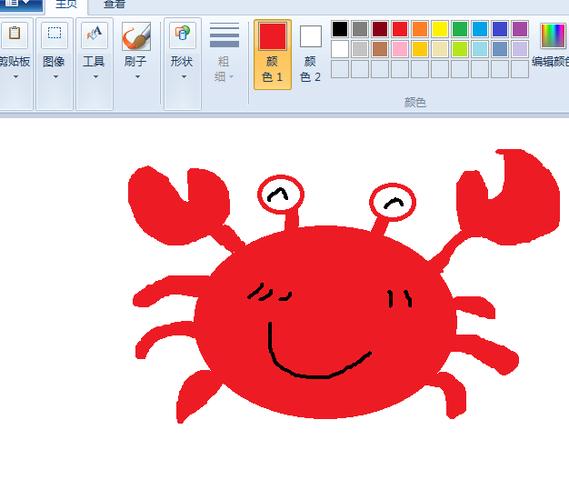Click the line thickness icon

click(x=224, y=35)
